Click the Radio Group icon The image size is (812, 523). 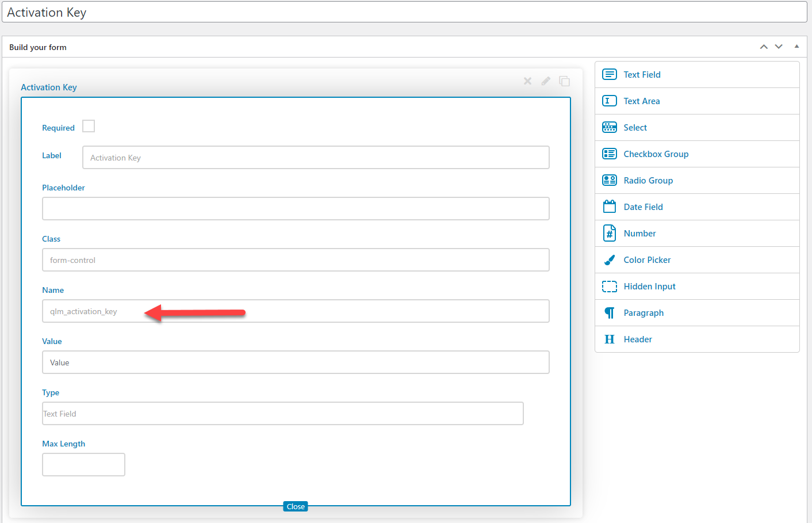pyautogui.click(x=610, y=180)
